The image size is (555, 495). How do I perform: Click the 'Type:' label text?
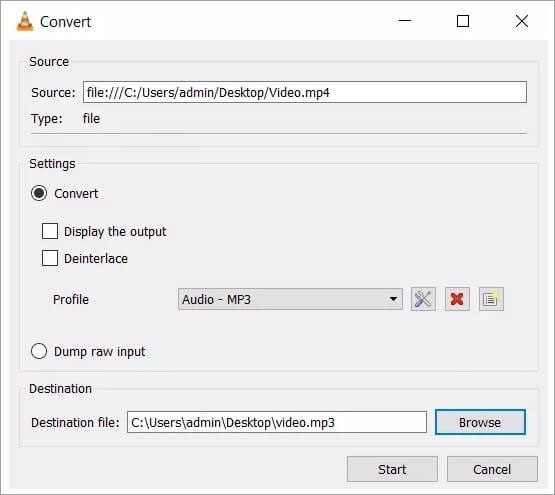(x=47, y=119)
